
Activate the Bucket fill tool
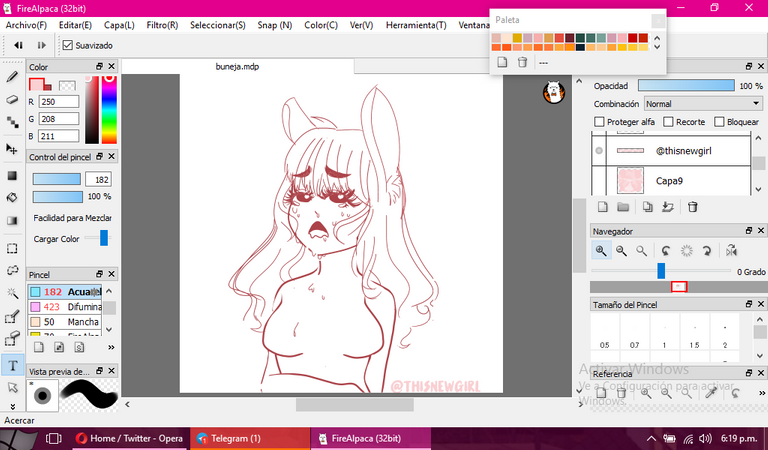point(12,198)
